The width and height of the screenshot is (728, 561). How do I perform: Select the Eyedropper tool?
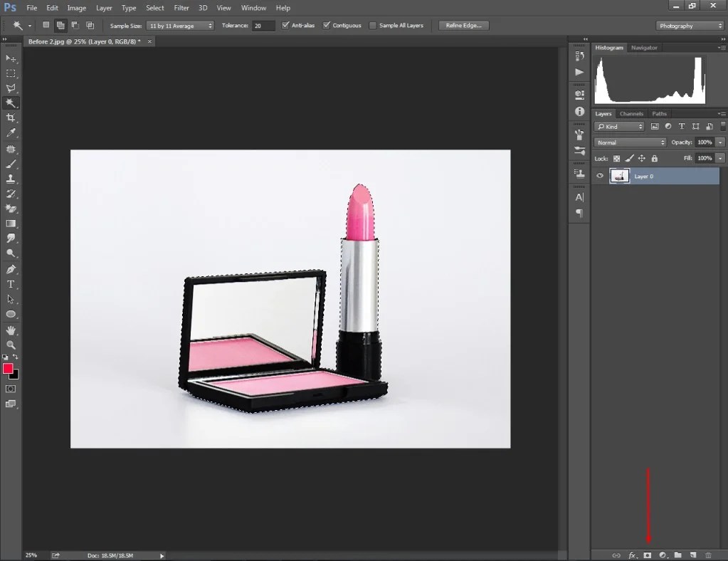[11, 133]
